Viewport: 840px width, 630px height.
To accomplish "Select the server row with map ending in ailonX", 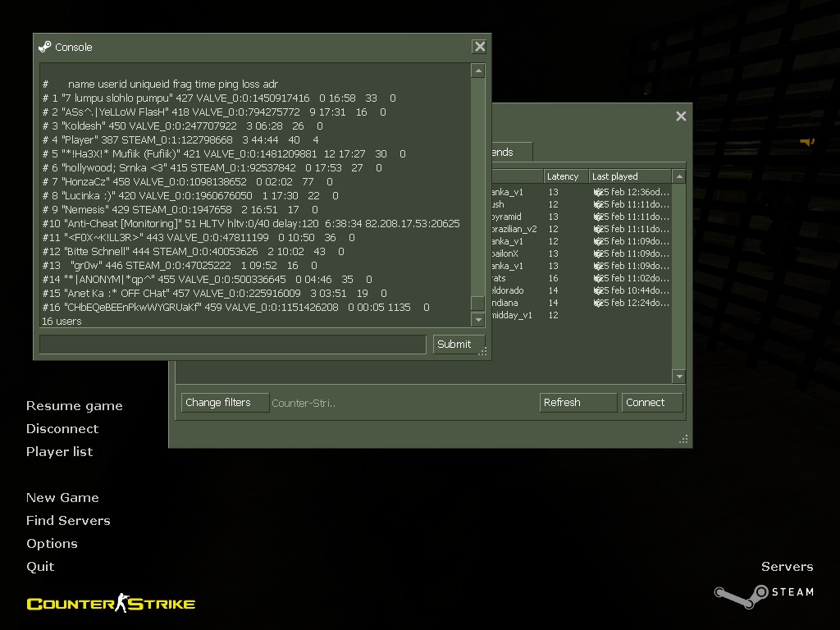I will 582,253.
